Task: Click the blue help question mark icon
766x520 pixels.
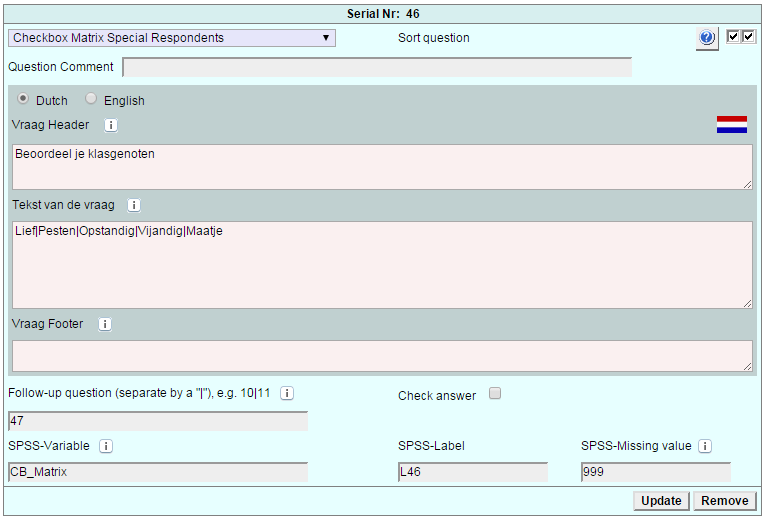Action: pyautogui.click(x=707, y=38)
